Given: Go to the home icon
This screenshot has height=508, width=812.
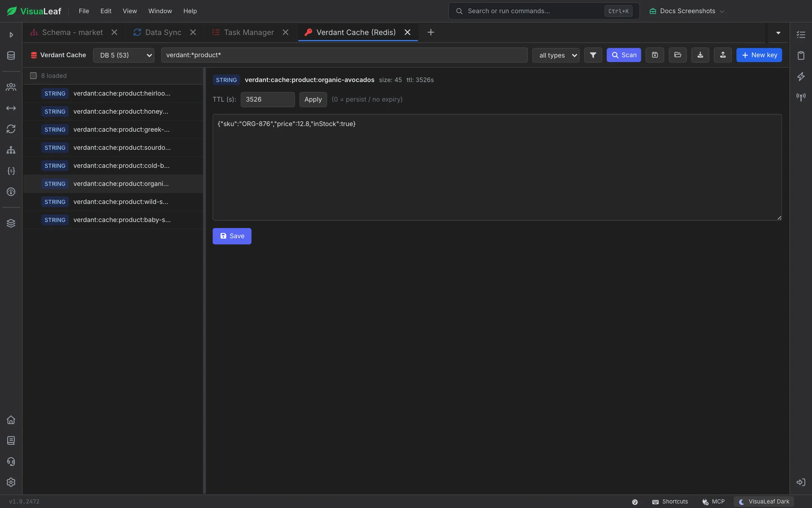Looking at the screenshot, I should click(x=11, y=420).
